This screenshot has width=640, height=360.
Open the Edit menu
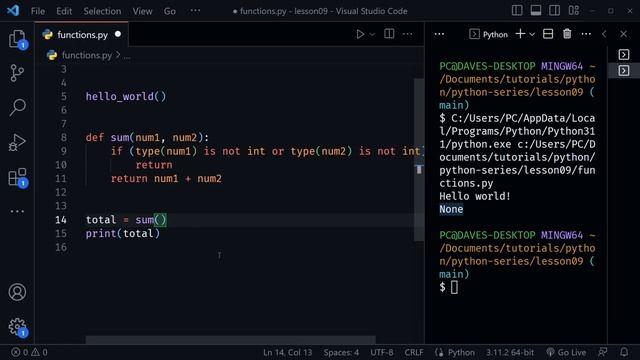[x=64, y=11]
